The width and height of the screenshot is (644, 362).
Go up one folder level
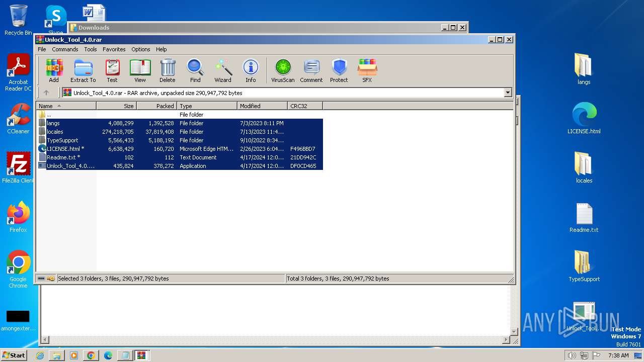click(46, 93)
